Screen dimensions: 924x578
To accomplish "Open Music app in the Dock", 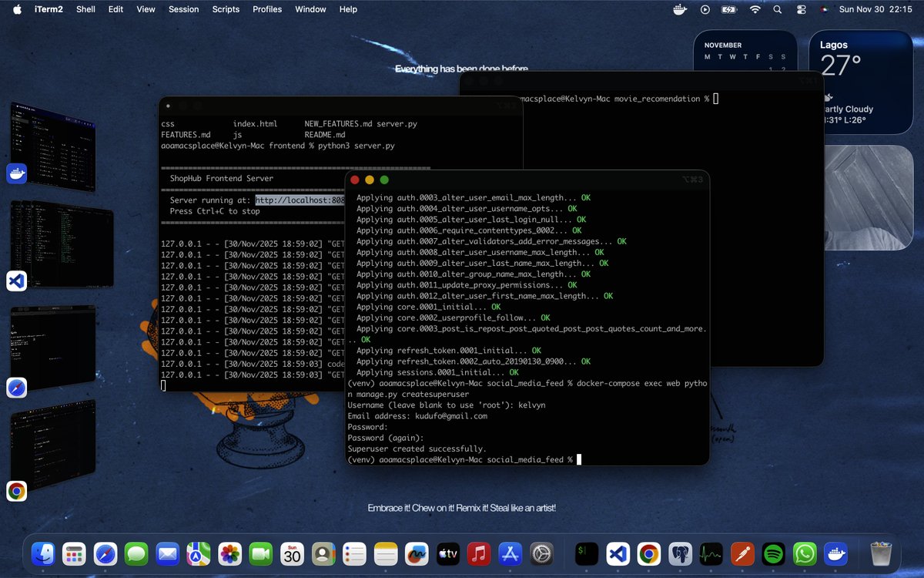I will click(x=479, y=553).
